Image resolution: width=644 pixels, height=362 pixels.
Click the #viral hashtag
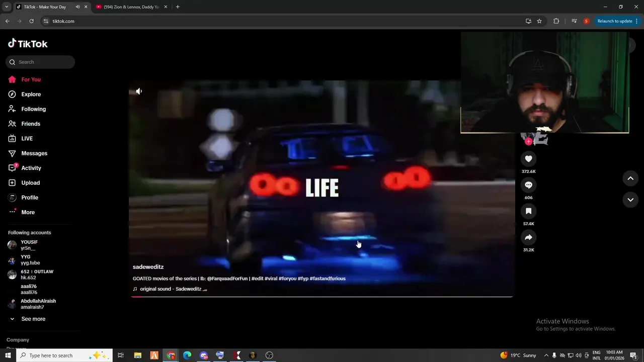pyautogui.click(x=271, y=279)
